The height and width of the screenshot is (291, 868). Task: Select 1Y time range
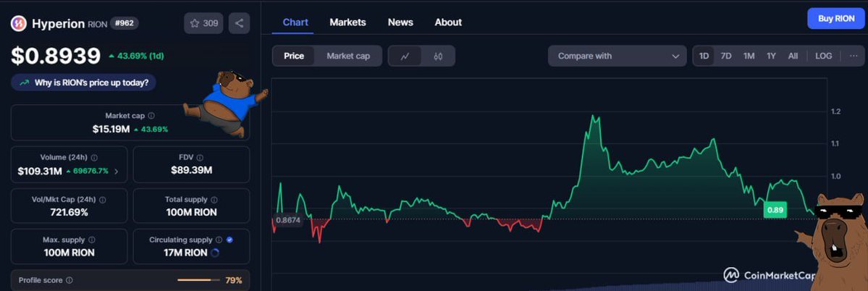pos(771,56)
